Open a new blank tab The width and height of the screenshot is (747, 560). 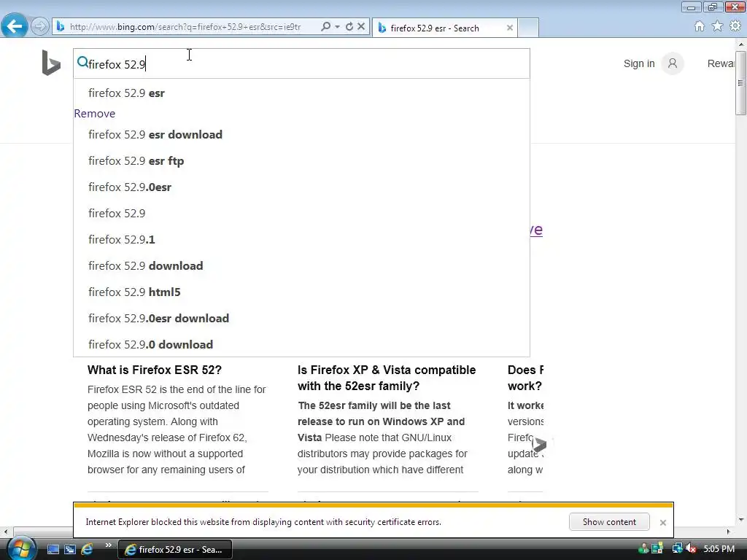pyautogui.click(x=528, y=28)
